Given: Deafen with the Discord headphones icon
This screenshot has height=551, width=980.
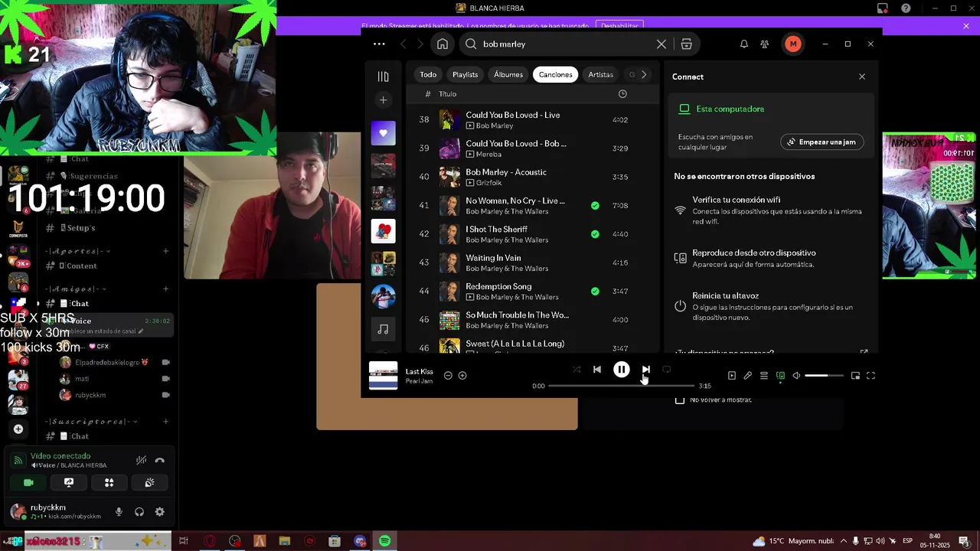Looking at the screenshot, I should pyautogui.click(x=139, y=512).
